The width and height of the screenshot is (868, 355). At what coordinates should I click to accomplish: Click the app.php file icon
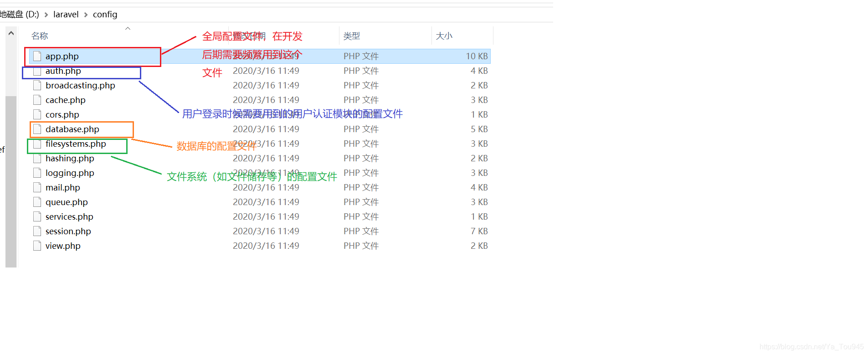(37, 56)
